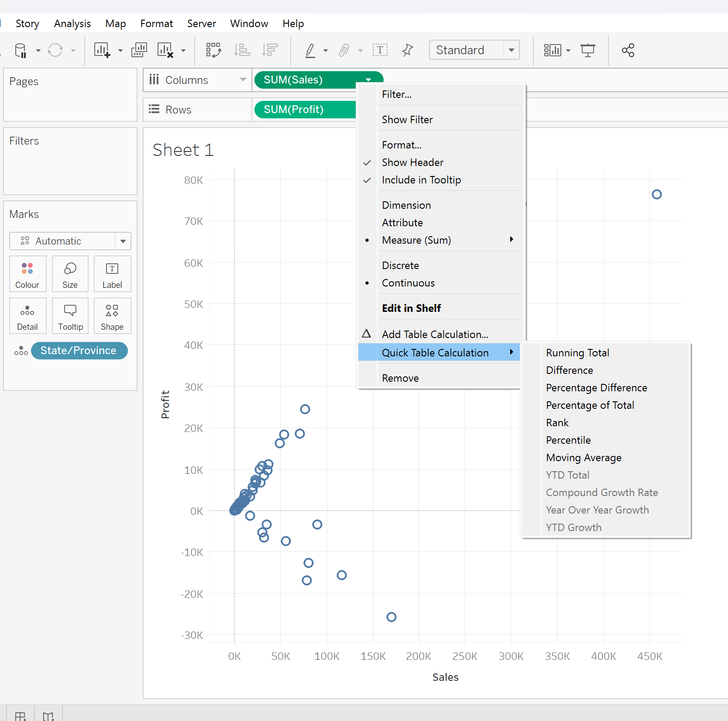Open the Analysis menu
The width and height of the screenshot is (728, 721).
pos(72,24)
